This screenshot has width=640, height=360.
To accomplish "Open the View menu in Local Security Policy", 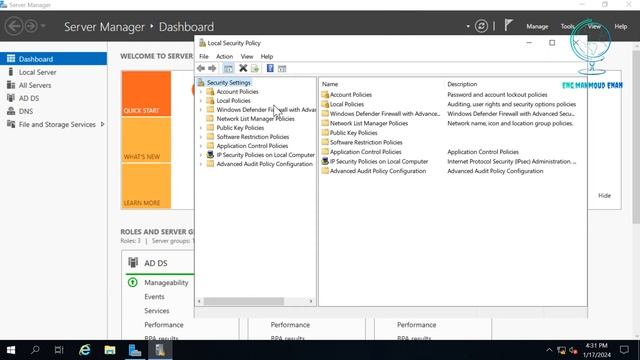I will pos(247,56).
